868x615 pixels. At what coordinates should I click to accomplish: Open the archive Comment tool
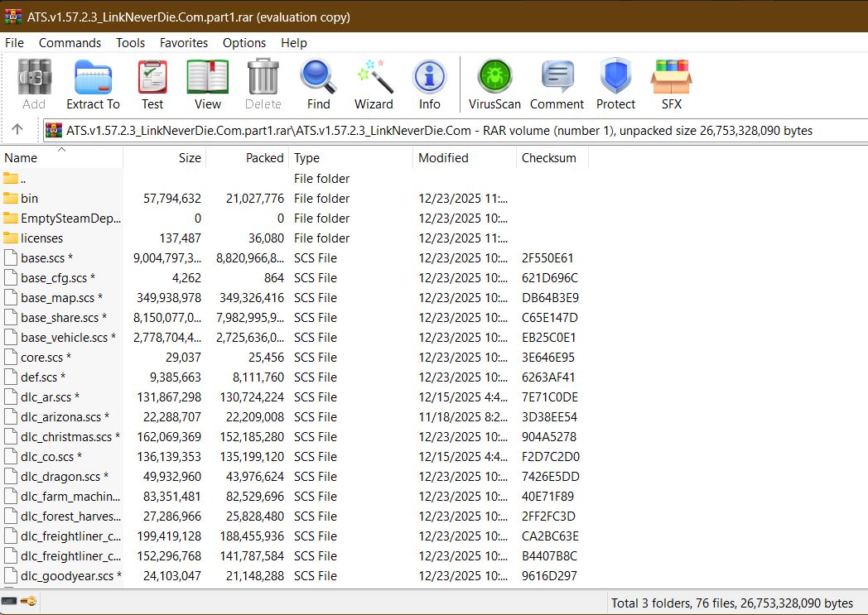point(557,84)
